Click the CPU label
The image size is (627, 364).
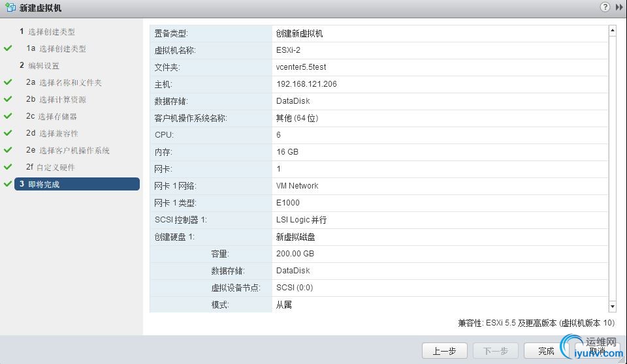pyautogui.click(x=165, y=135)
